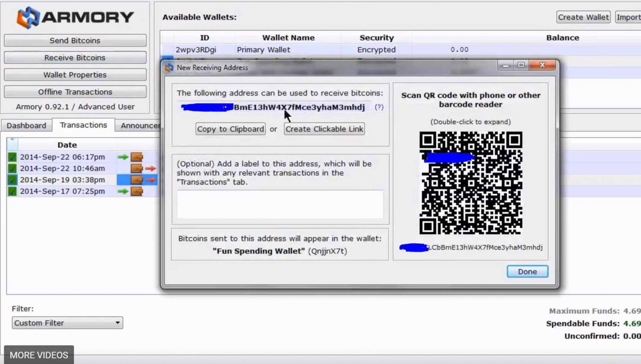
Task: Click the Encrypted security cell of Primary Wallet
Action: point(376,49)
